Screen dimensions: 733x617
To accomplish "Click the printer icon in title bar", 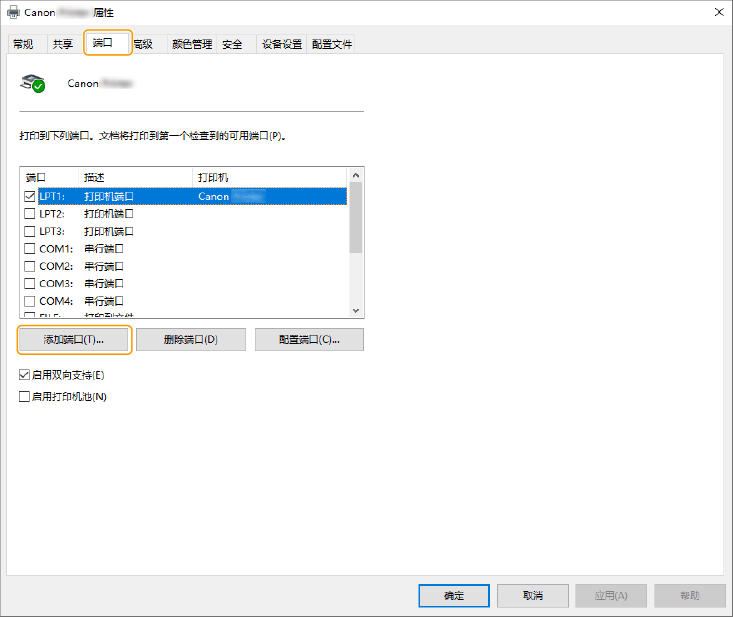I will coord(13,12).
